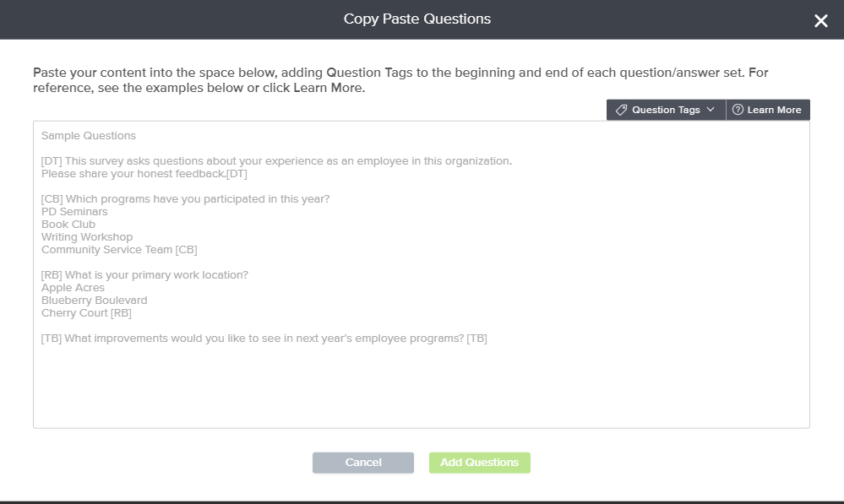Click the Add Questions button

click(479, 463)
